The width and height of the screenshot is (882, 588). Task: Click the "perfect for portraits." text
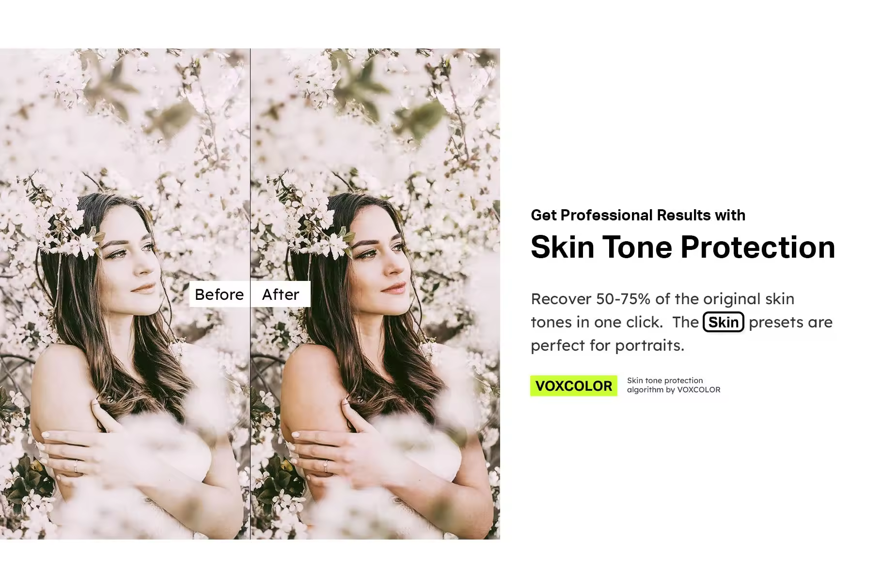(607, 345)
